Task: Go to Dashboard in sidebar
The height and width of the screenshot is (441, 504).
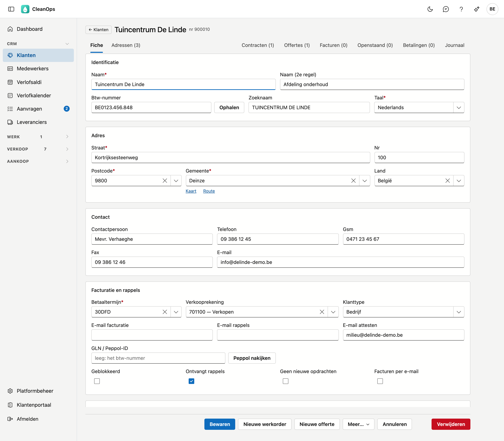Action: 38,29
